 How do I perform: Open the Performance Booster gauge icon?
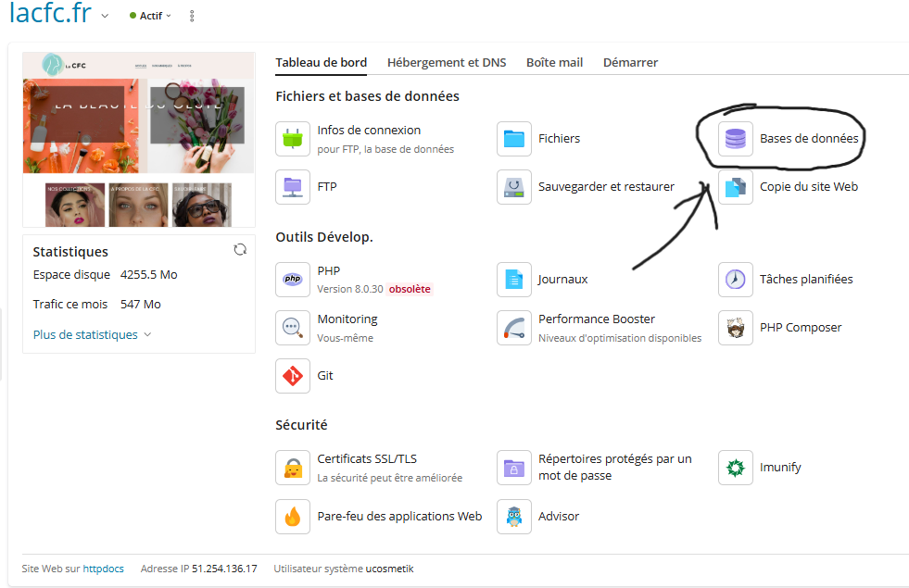514,328
